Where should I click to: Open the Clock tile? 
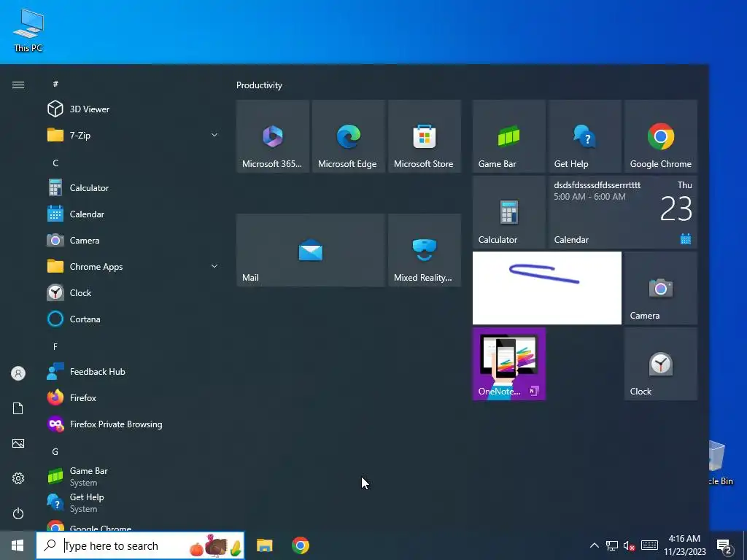[661, 364]
